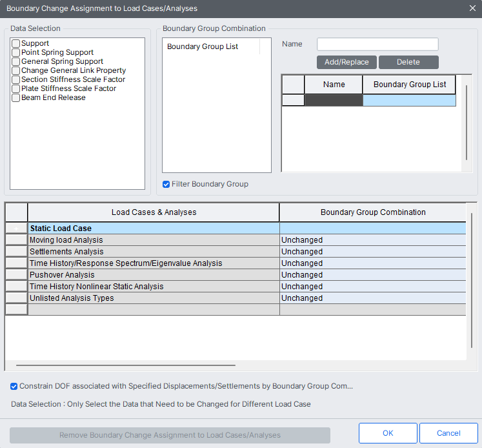Viewport: 482px width, 448px height.
Task: Click the Load Cases & Analyses column header
Action: 154,212
